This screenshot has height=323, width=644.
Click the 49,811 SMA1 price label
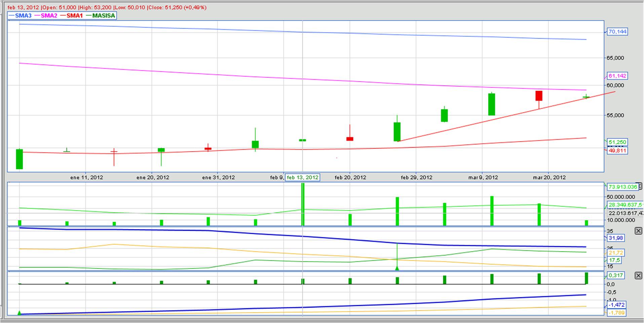(617, 151)
